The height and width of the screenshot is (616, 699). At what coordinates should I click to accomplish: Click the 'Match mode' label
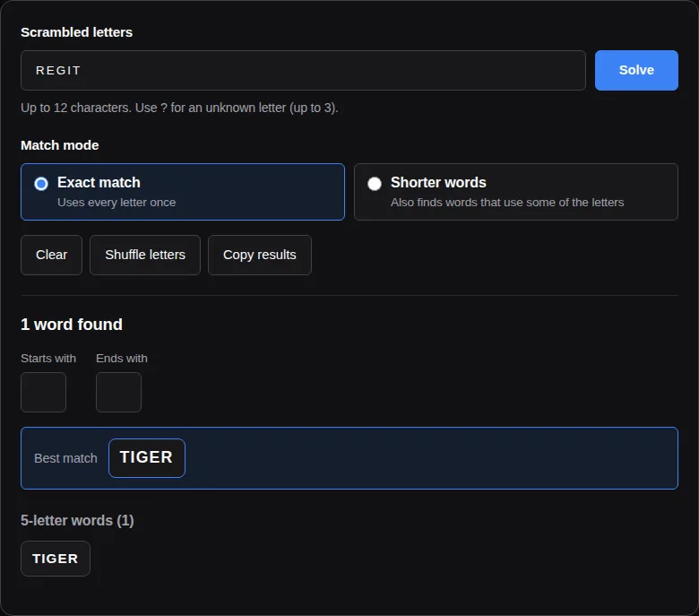60,145
